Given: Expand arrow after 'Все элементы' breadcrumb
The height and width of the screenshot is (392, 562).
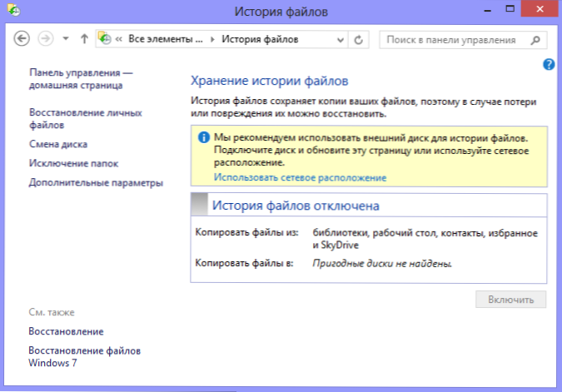Looking at the screenshot, I should (212, 39).
